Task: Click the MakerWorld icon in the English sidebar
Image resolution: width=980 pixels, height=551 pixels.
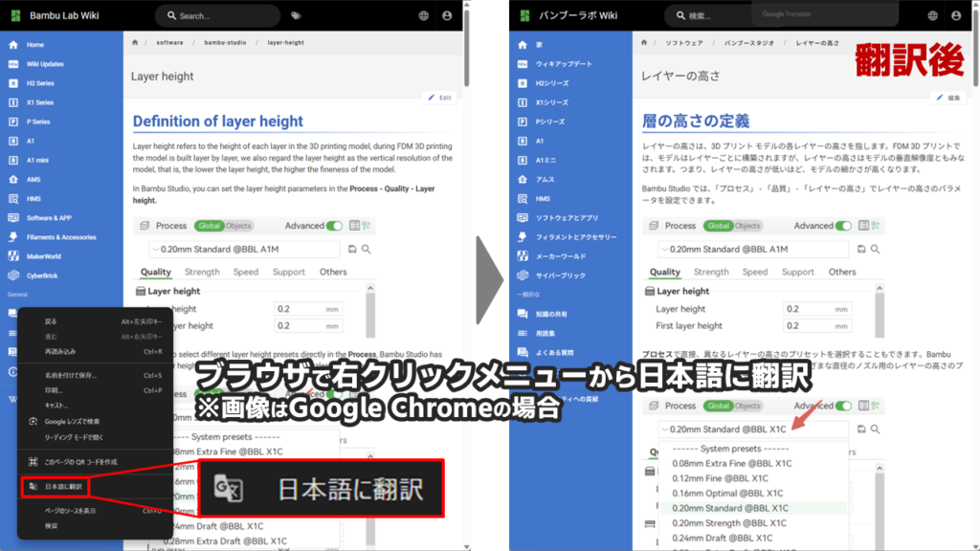Action: tap(14, 255)
